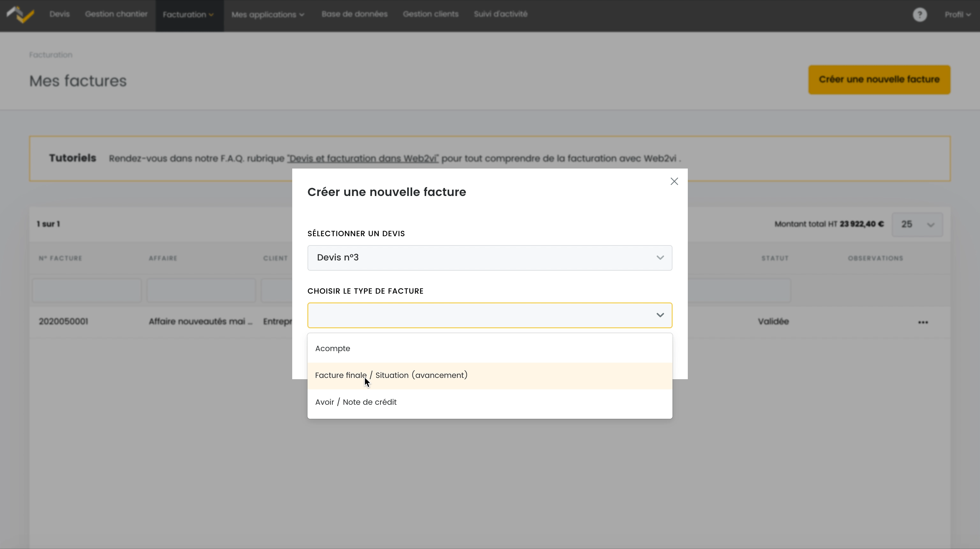This screenshot has width=980, height=549.
Task: Close the new invoice dialog
Action: pos(674,181)
